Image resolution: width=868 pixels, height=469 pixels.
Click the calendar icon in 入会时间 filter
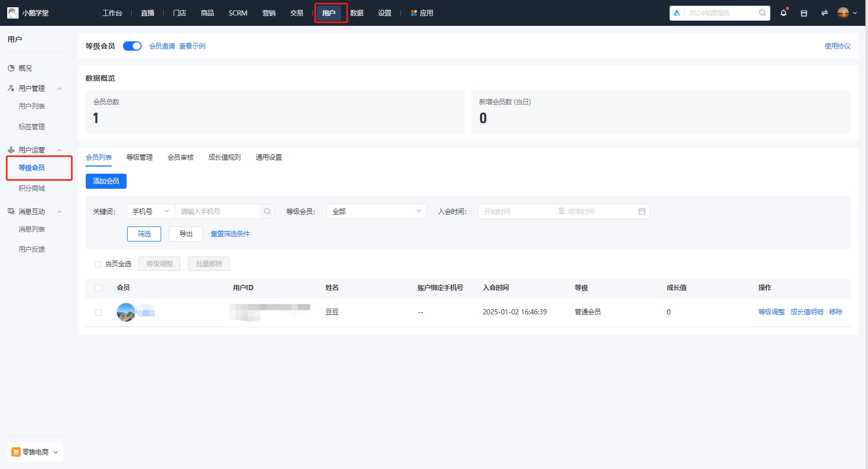pyautogui.click(x=642, y=211)
